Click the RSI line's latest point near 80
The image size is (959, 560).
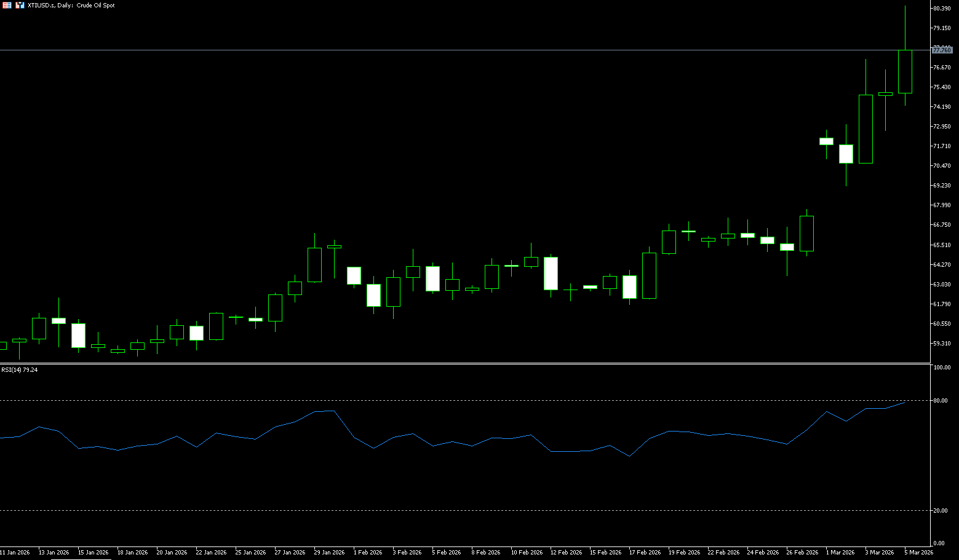[x=904, y=402]
